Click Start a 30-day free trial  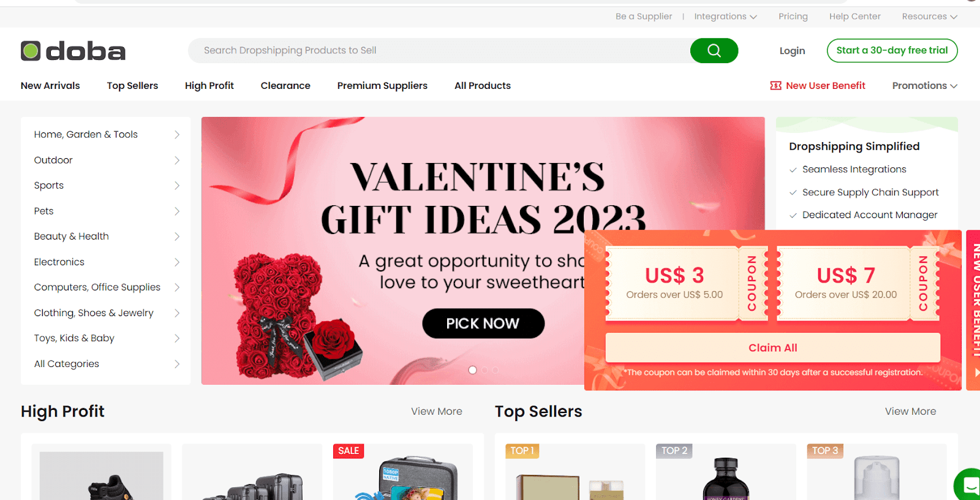click(892, 50)
